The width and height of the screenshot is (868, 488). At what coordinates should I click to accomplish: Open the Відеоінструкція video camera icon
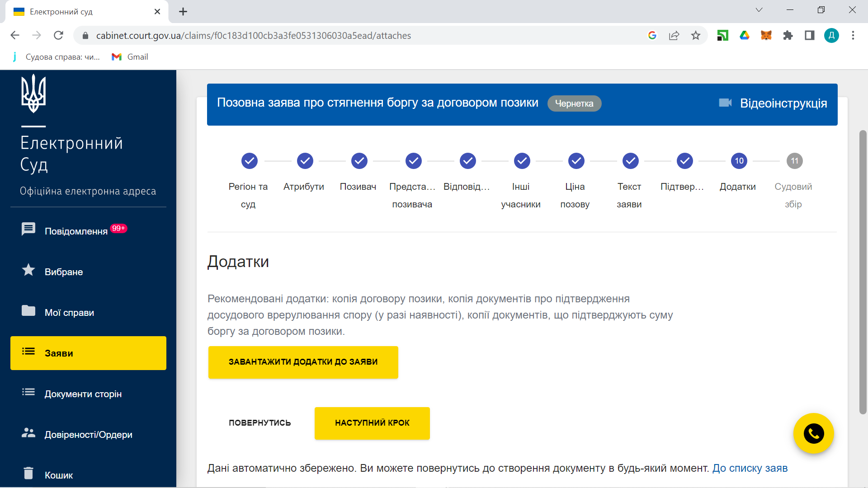725,103
